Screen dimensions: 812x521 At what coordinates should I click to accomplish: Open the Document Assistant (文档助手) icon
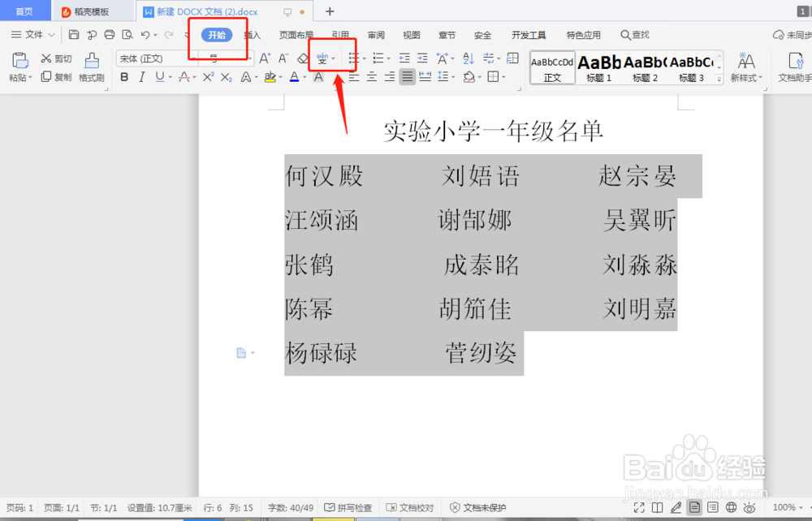pyautogui.click(x=795, y=67)
